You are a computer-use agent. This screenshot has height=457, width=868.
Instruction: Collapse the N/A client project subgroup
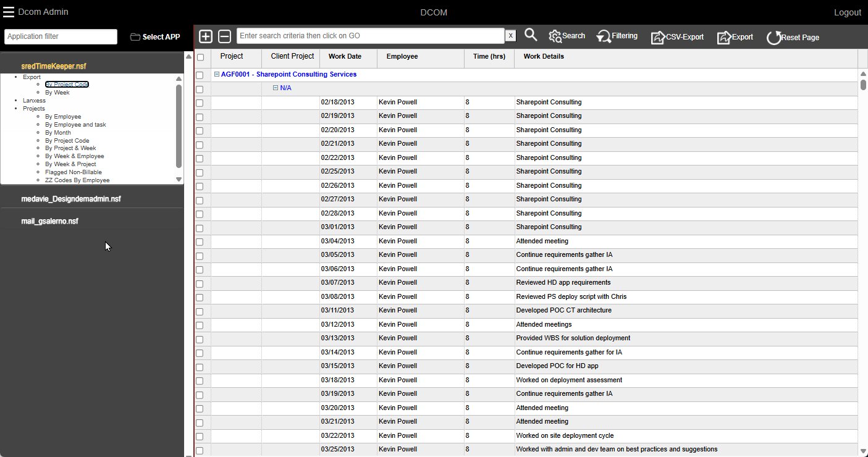point(276,88)
